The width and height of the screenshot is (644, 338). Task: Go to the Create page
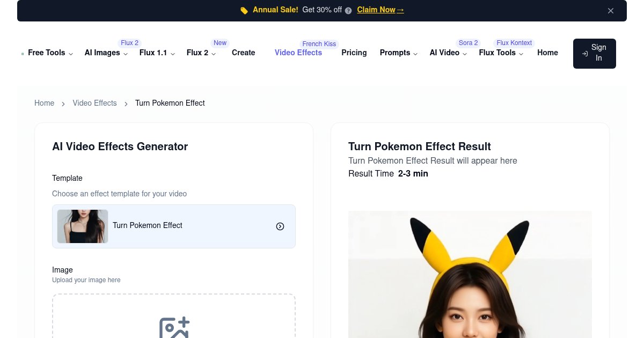click(x=244, y=53)
